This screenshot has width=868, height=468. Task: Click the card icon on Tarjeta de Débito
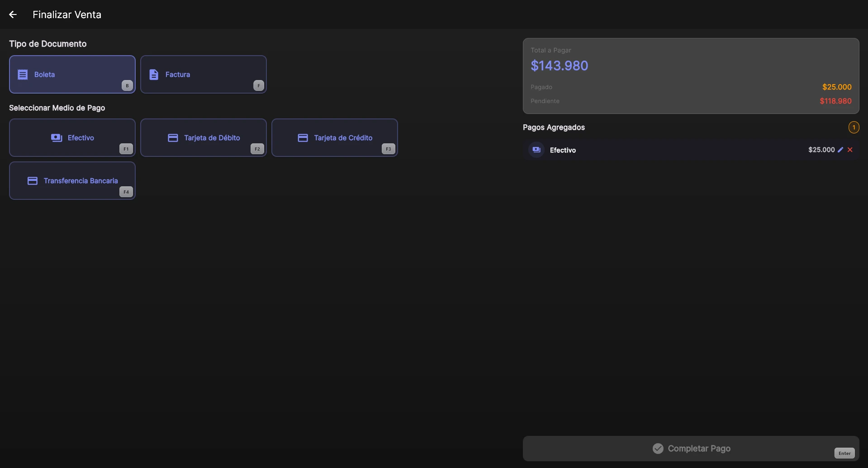click(173, 138)
